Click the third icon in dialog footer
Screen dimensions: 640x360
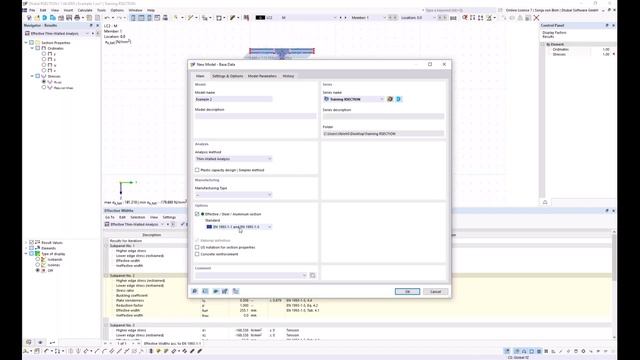coord(215,291)
